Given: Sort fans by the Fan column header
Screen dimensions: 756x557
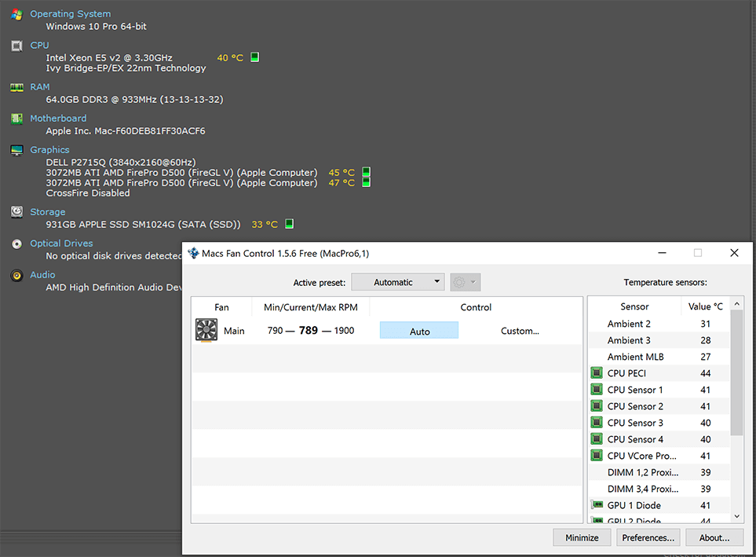Looking at the screenshot, I should tap(222, 307).
